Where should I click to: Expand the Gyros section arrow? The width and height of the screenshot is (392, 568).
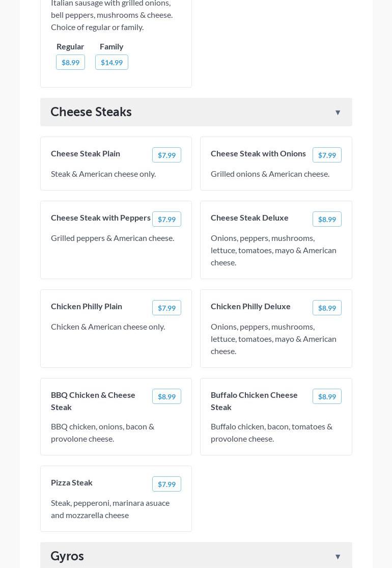338,557
